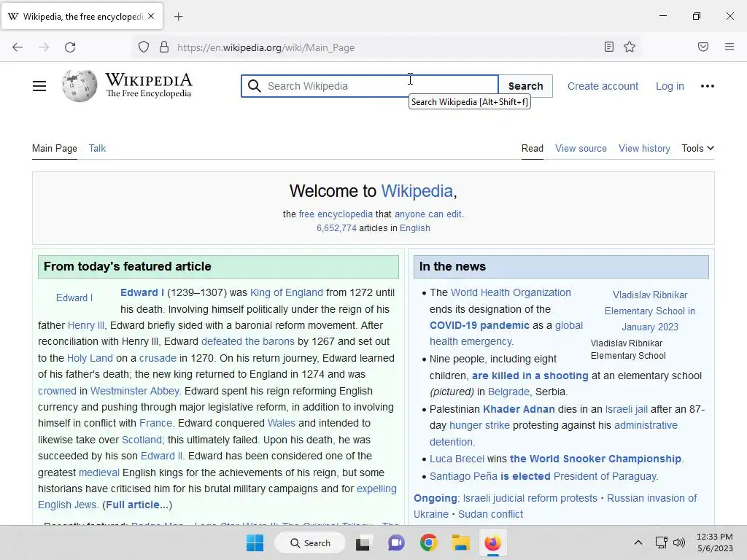Select the Read tab
This screenshot has height=560, width=747.
(x=532, y=148)
